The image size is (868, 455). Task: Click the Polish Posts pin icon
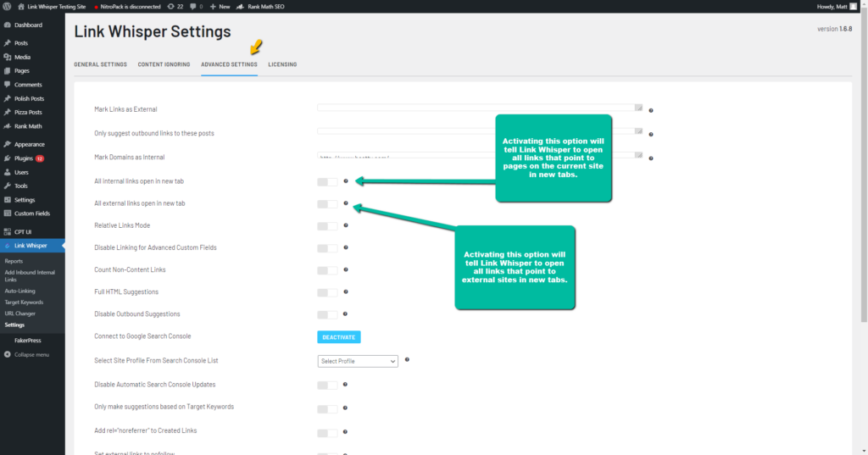point(7,98)
